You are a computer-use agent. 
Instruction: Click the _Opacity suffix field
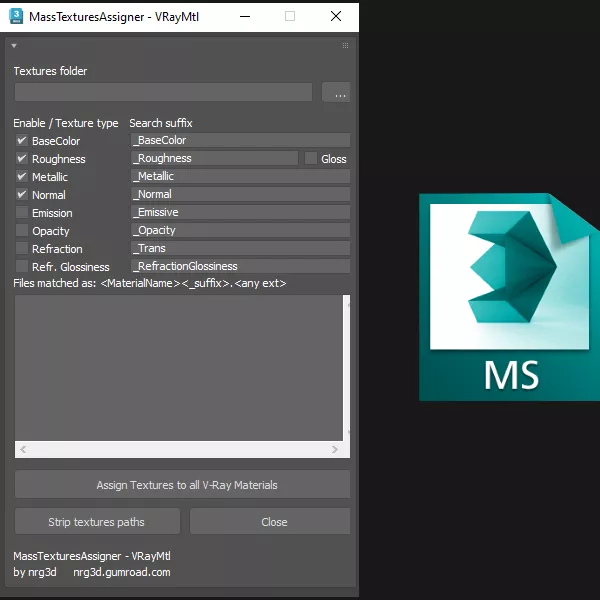point(240,230)
